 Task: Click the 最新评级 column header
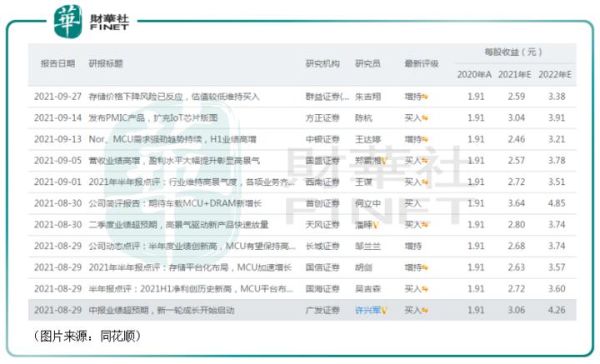(x=422, y=63)
